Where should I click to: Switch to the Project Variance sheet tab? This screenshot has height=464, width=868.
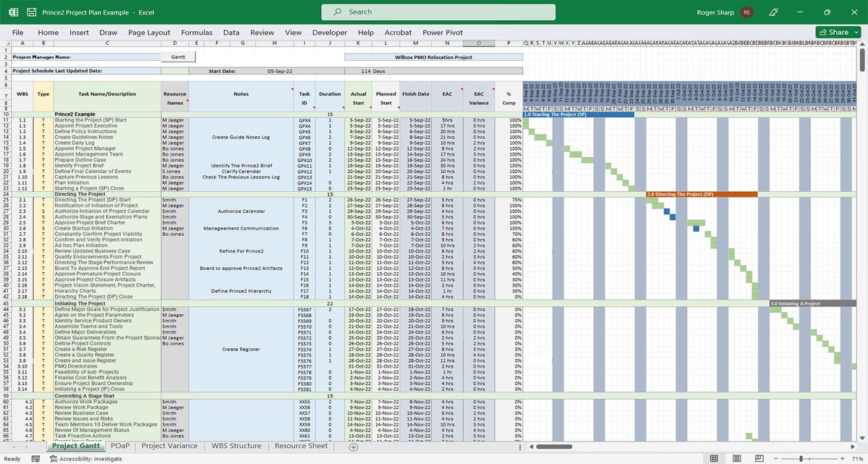169,447
